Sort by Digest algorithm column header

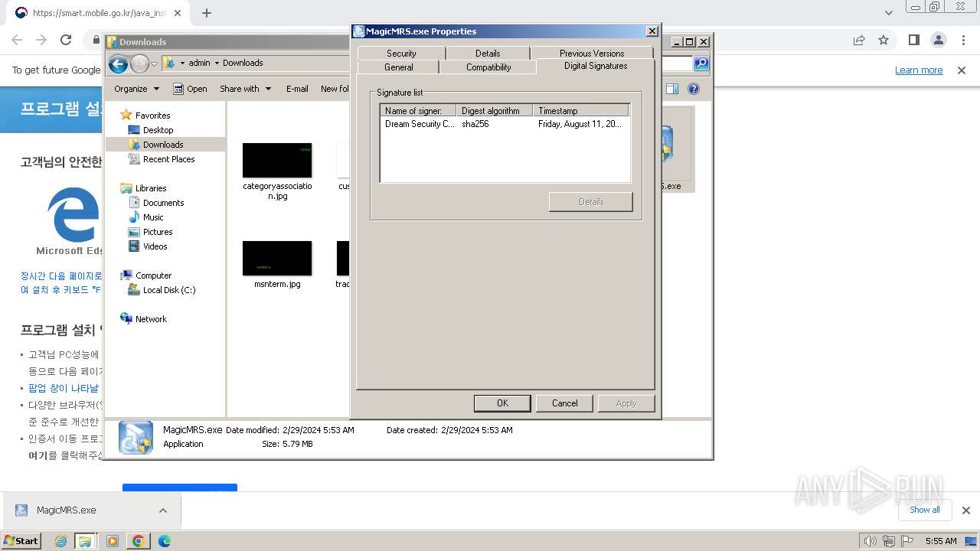click(x=494, y=110)
